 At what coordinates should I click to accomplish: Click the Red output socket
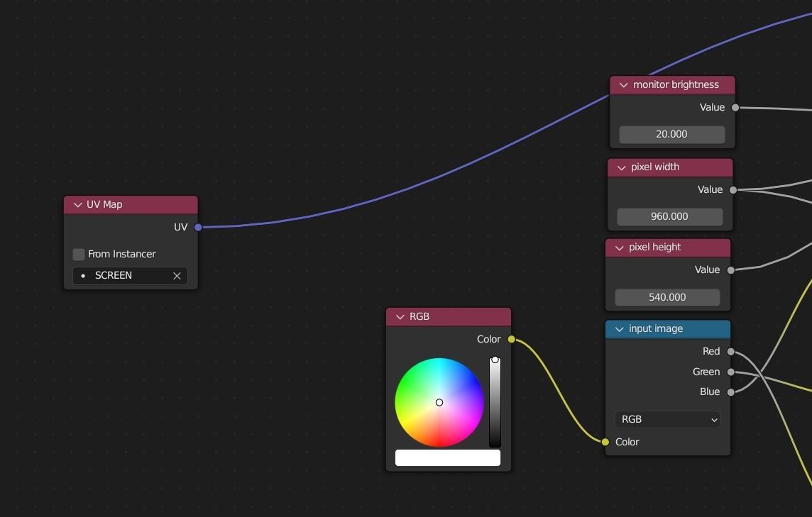coord(730,351)
